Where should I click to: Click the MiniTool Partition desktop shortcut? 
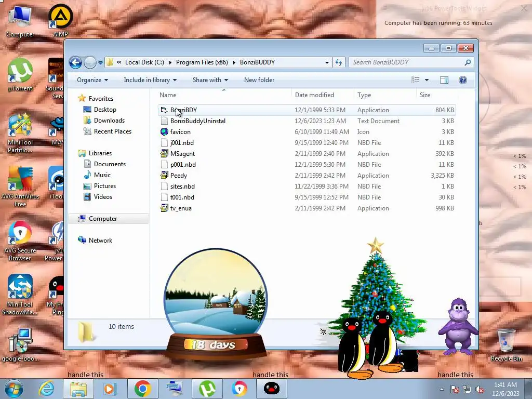pos(20,133)
